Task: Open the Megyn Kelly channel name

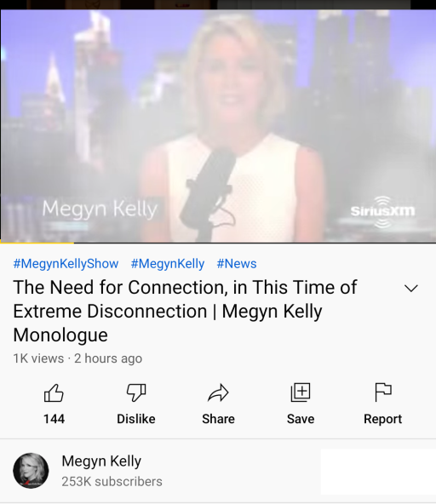Action: pyautogui.click(x=101, y=461)
